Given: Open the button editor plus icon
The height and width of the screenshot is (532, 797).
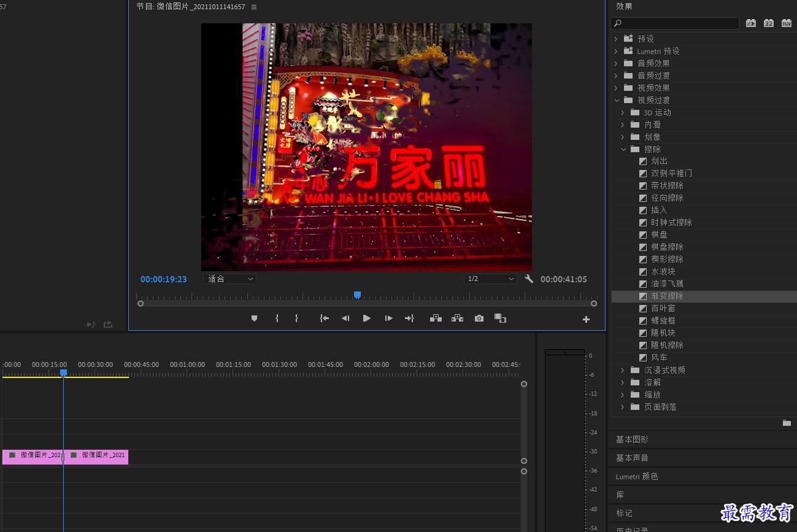Looking at the screenshot, I should tap(586, 319).
